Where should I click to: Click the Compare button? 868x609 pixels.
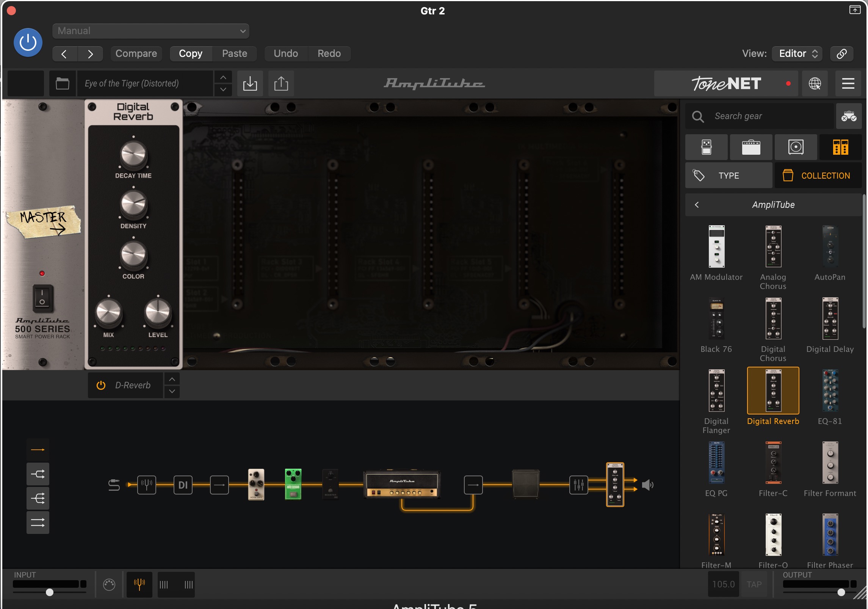tap(136, 53)
